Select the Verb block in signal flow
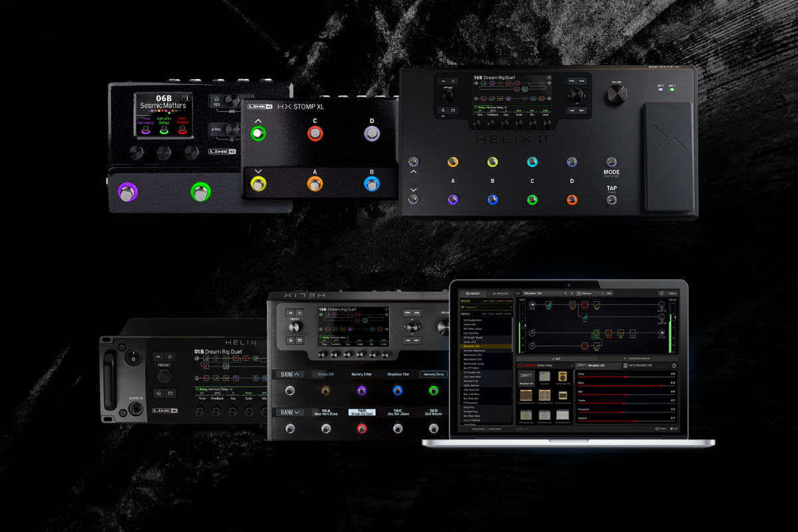The image size is (798, 532). tap(609, 332)
